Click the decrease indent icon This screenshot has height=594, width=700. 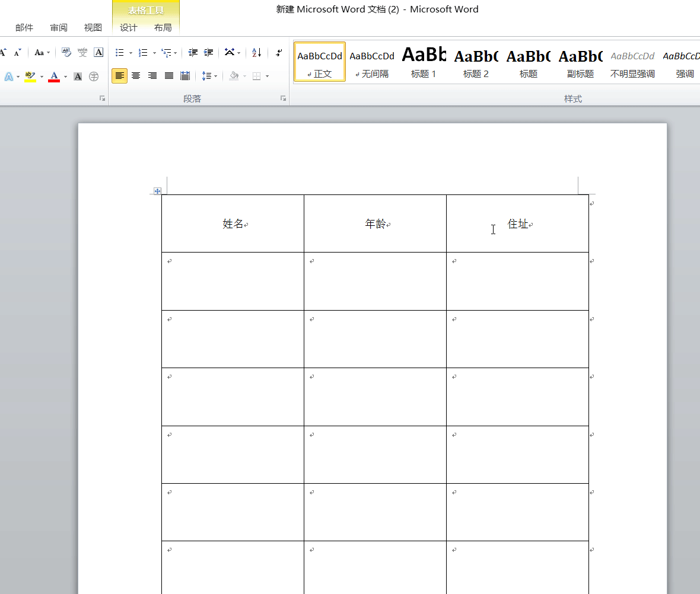pyautogui.click(x=193, y=53)
